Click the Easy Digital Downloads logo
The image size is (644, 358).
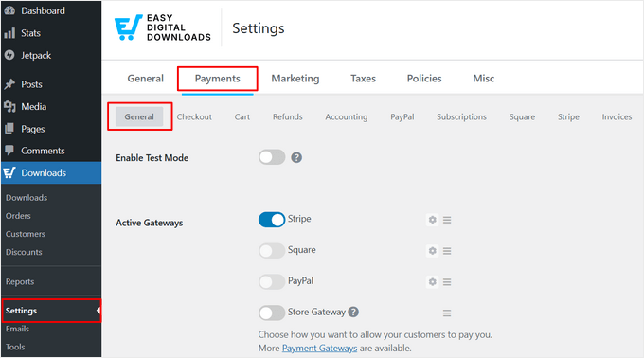click(x=163, y=27)
